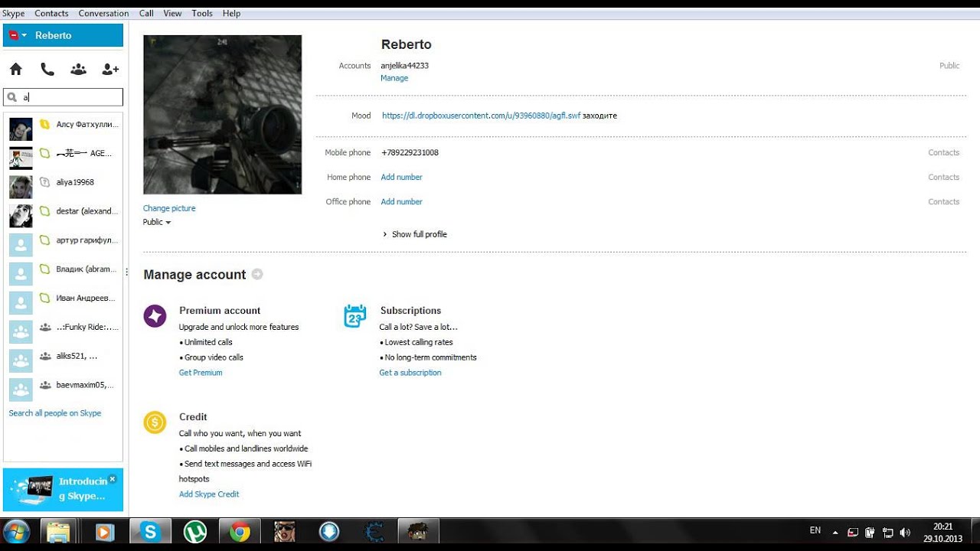Click the large profile picture

point(222,115)
